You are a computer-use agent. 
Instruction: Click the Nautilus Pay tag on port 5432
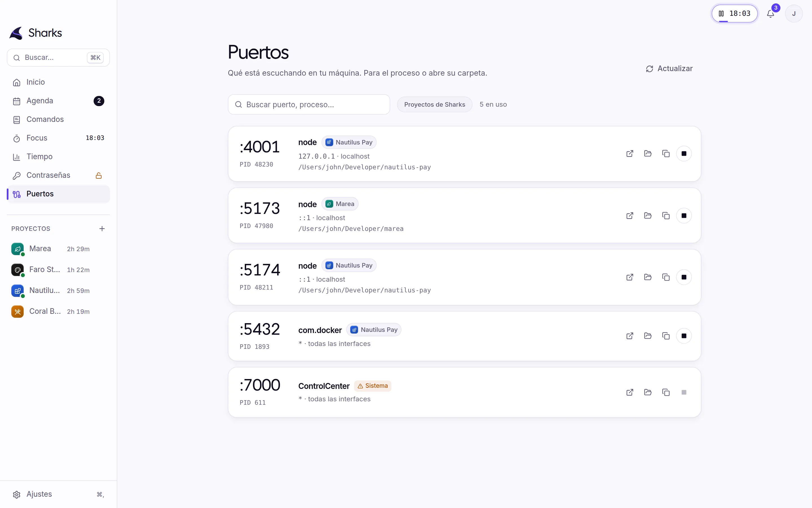(374, 330)
